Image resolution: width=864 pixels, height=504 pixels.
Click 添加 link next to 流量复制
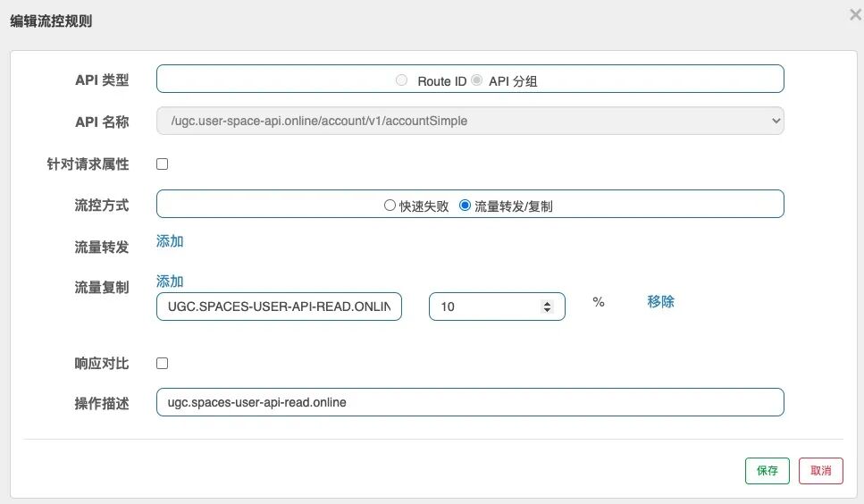170,281
